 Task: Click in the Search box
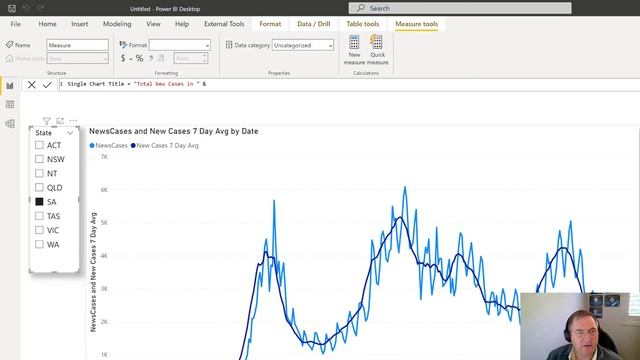click(x=460, y=8)
